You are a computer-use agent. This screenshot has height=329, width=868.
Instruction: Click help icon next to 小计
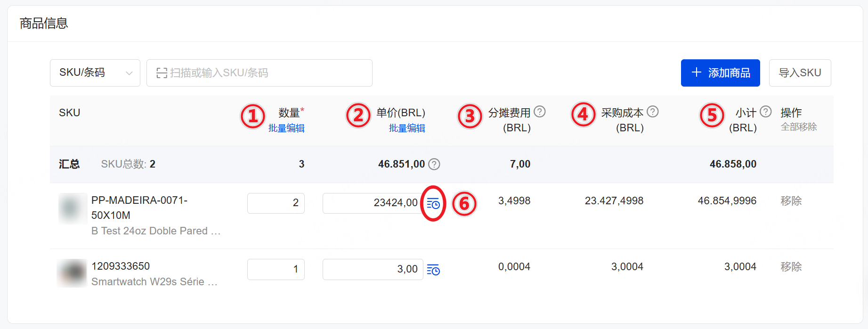[766, 112]
